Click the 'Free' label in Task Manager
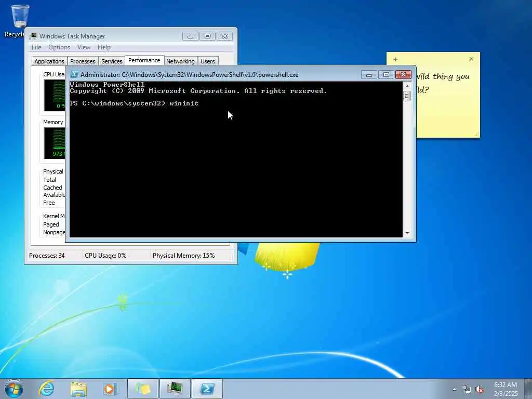Screen dimensions: 532x399 click(x=49, y=203)
